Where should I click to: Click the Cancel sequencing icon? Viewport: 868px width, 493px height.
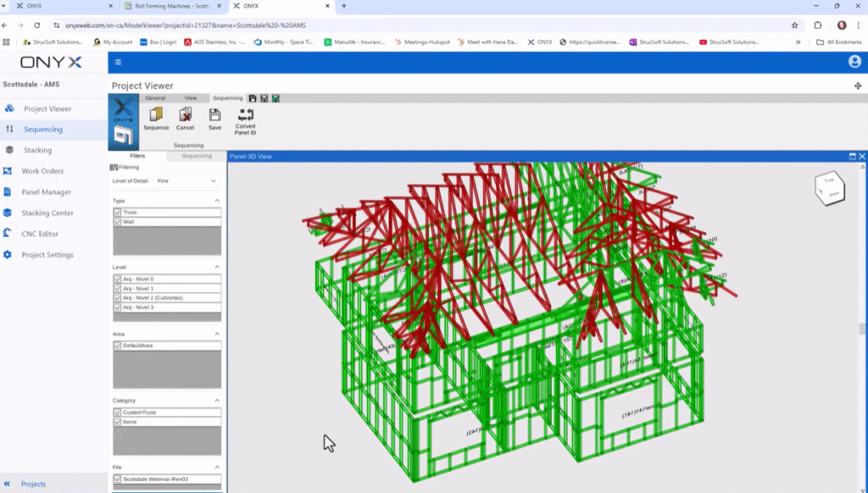(x=185, y=116)
